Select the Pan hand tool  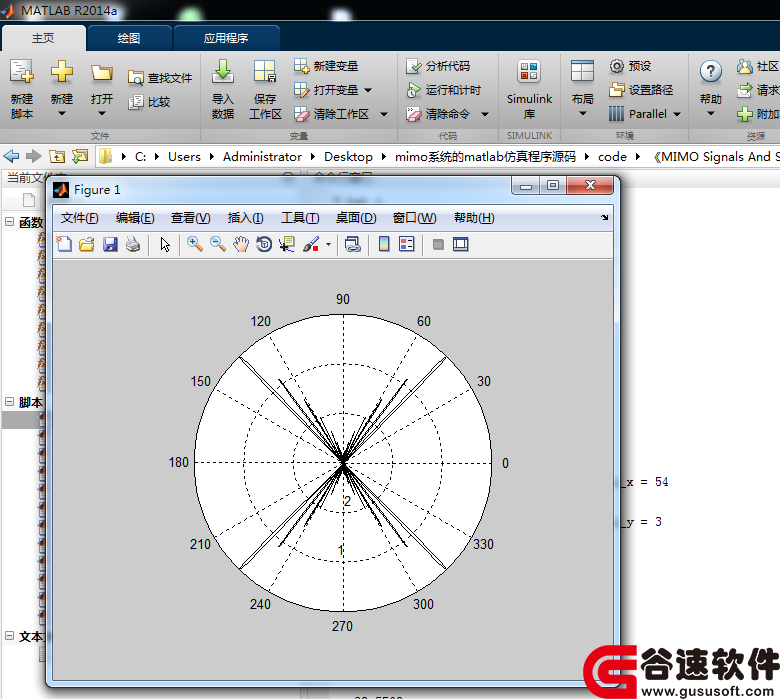[x=241, y=244]
